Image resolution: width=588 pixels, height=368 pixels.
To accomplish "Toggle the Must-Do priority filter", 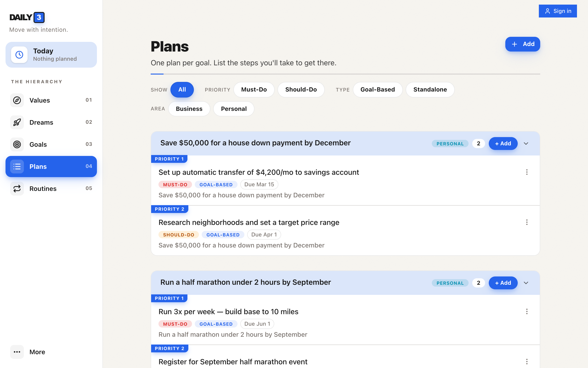I will pyautogui.click(x=254, y=89).
